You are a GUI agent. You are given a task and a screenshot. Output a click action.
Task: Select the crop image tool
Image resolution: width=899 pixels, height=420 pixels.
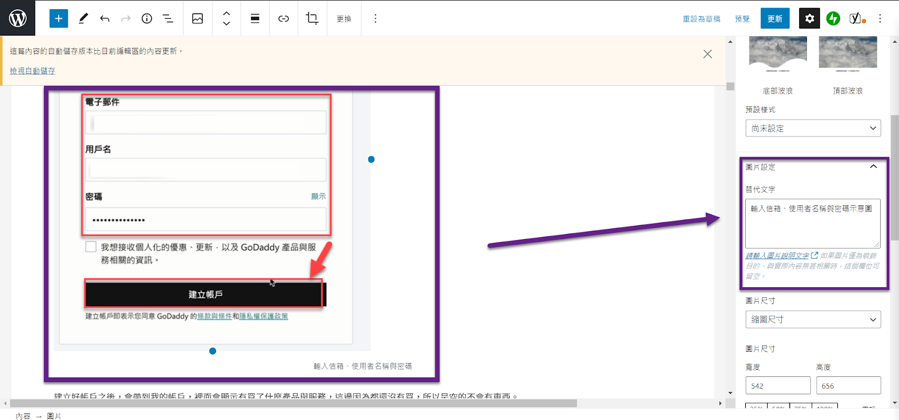pos(312,18)
